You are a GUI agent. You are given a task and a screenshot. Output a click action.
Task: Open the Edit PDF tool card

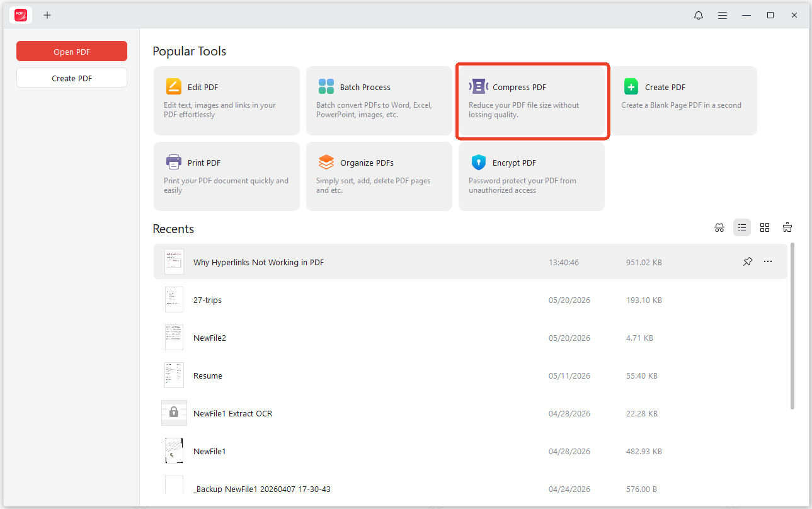(x=227, y=101)
